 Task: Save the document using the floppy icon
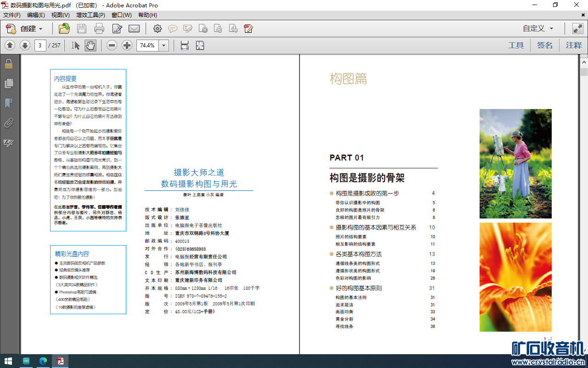[x=82, y=29]
